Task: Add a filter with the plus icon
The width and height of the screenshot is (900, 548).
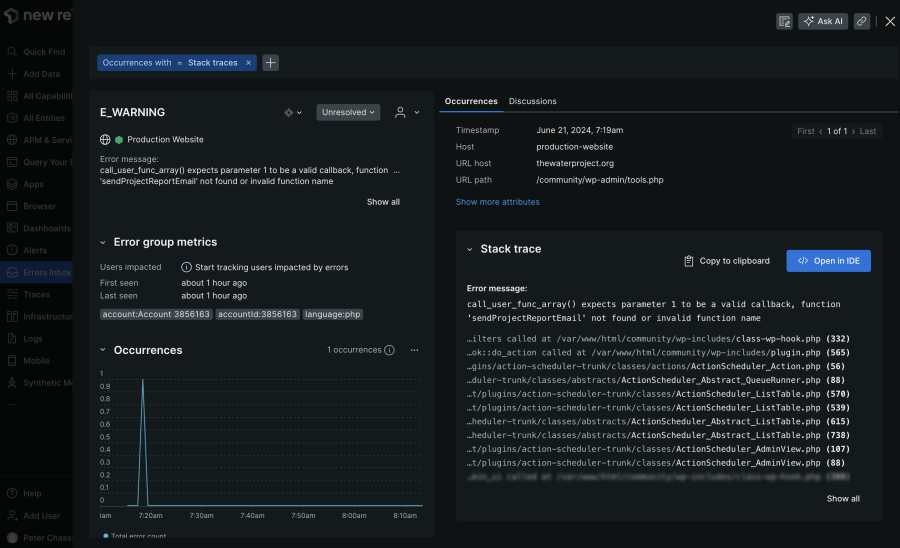Action: click(x=270, y=63)
